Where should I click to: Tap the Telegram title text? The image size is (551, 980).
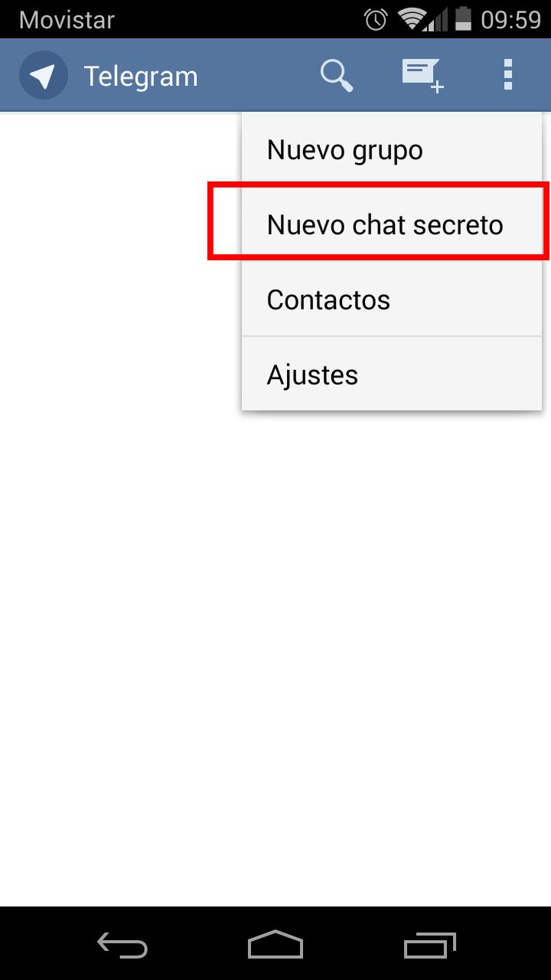(x=141, y=76)
